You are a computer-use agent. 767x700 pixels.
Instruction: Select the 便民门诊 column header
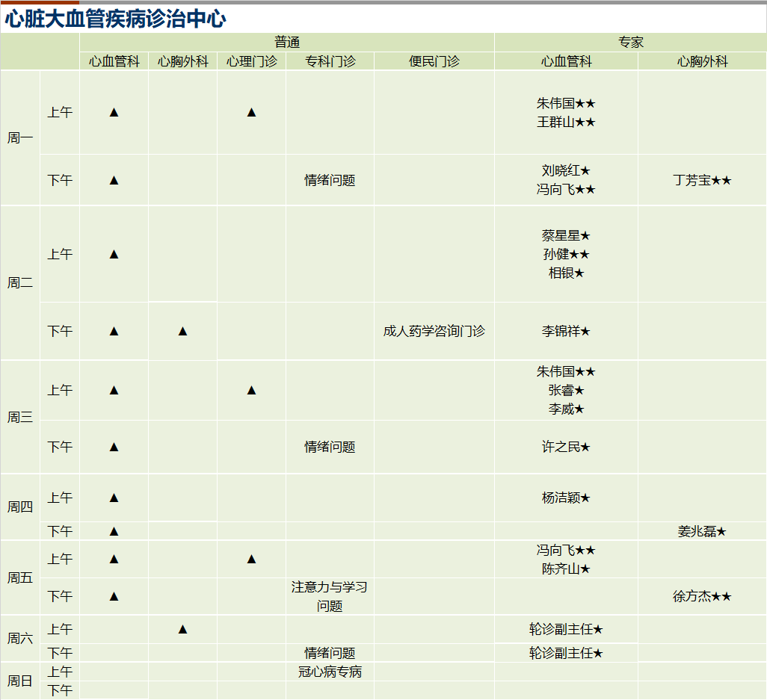click(434, 61)
